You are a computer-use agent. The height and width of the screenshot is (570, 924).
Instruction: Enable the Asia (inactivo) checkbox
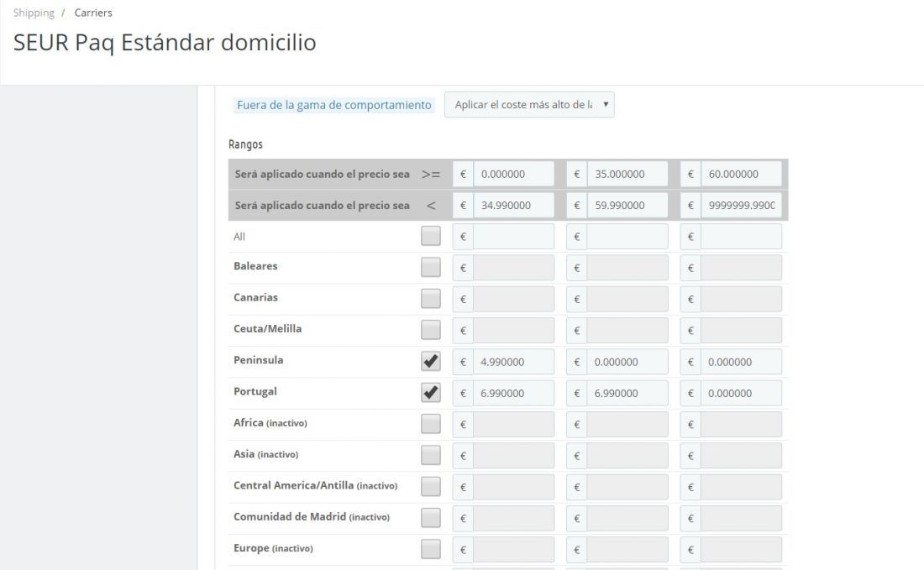(431, 455)
